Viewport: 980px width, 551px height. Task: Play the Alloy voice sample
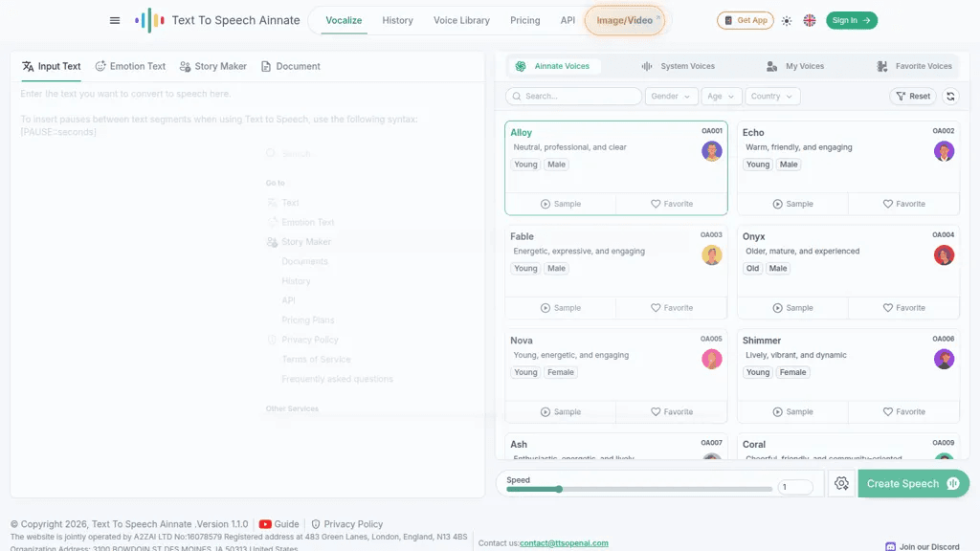click(x=561, y=204)
